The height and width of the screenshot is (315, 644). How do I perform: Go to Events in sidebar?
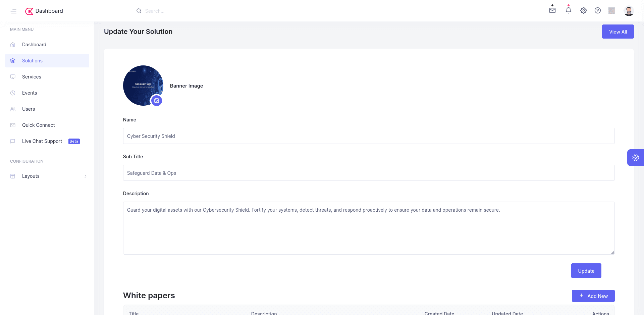(x=30, y=93)
